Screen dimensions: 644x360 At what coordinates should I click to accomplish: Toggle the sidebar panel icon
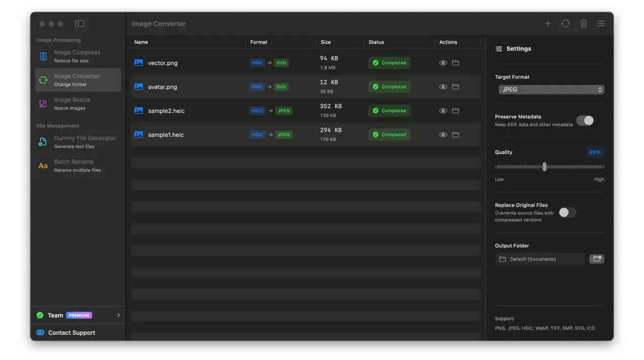79,23
